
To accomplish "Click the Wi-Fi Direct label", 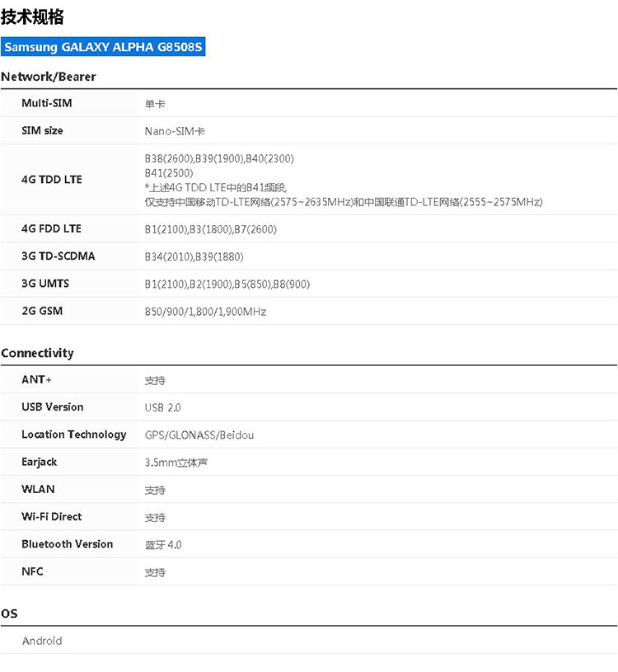I will [x=51, y=516].
